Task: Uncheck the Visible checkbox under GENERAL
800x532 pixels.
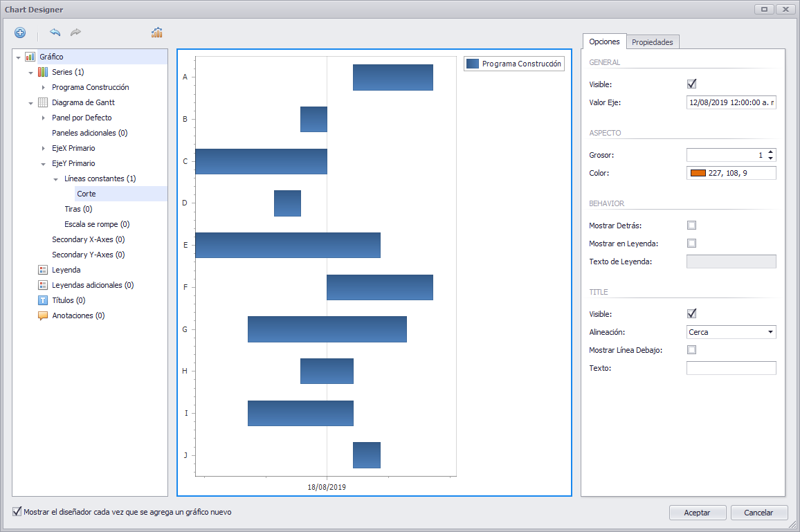Action: pos(691,84)
